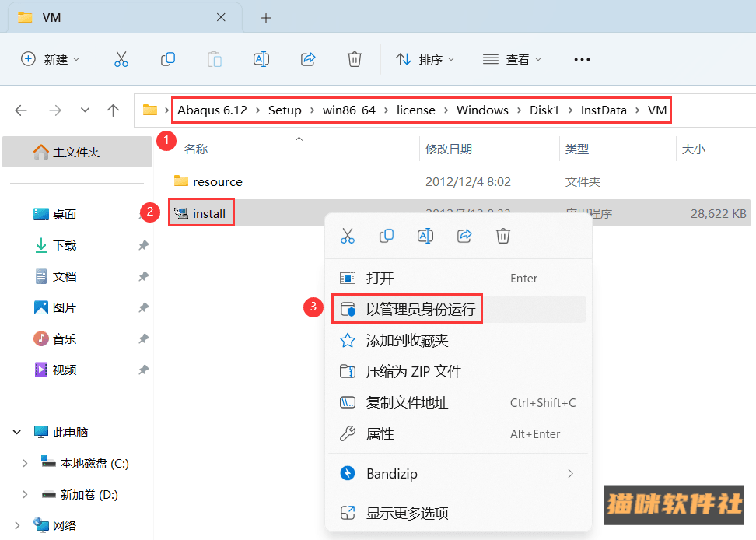Screen dimensions: 756x540
Task: Click the Share icon in the context menu
Action: pos(464,236)
